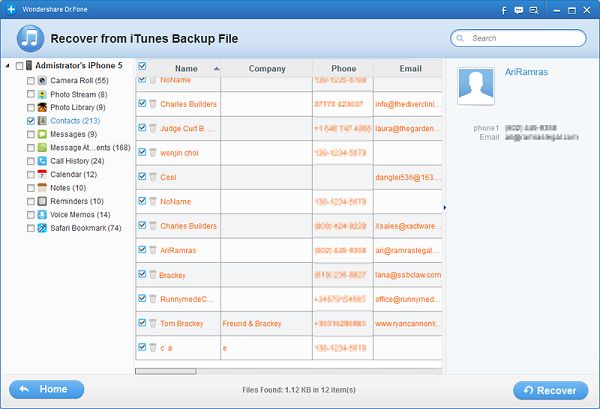Click trash icon in Cesi row

pos(153,177)
